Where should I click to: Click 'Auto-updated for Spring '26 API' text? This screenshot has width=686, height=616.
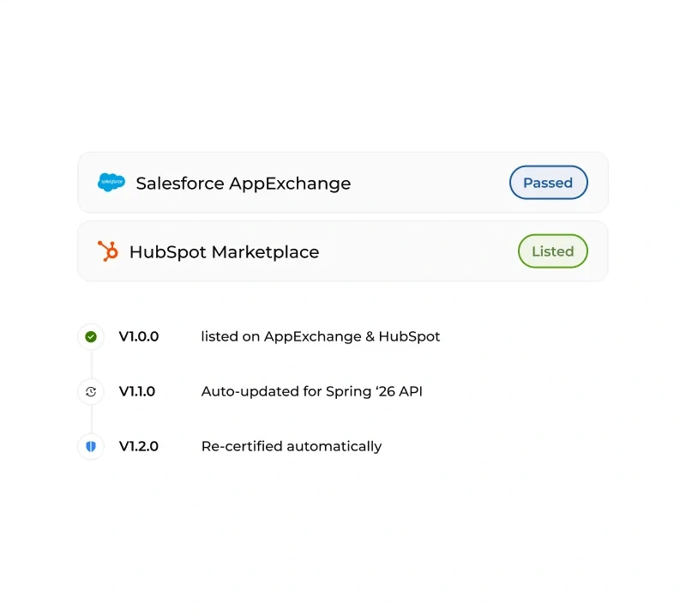311,391
